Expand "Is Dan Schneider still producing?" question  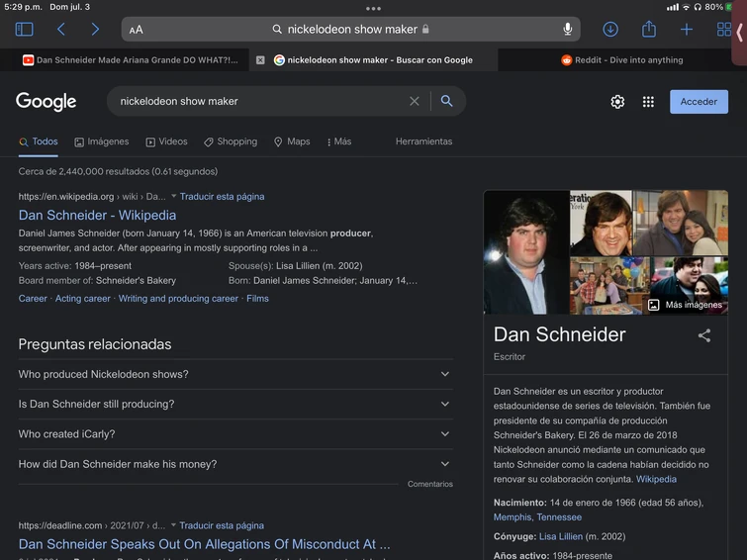pos(235,404)
